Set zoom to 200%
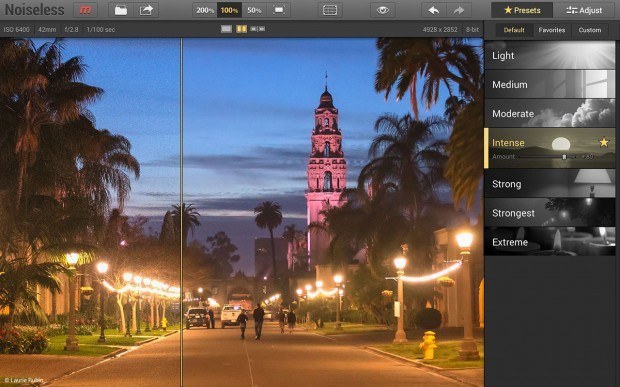 point(205,10)
